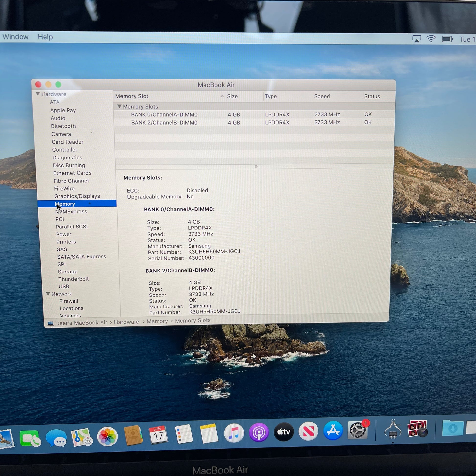476x476 pixels.
Task: Open the App Store from the Dock
Action: pos(333,431)
